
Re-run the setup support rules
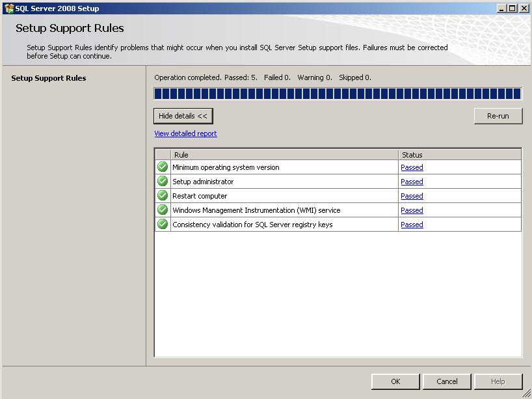(x=498, y=116)
